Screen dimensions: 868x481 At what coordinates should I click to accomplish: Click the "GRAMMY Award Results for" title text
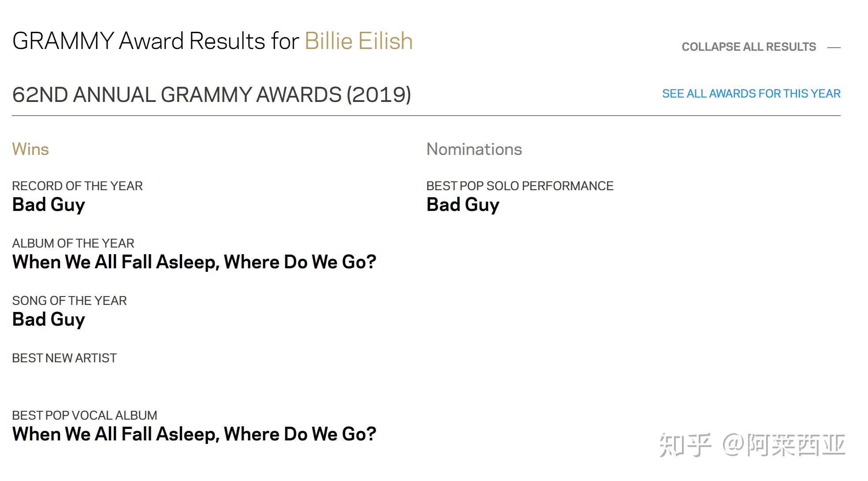point(156,41)
